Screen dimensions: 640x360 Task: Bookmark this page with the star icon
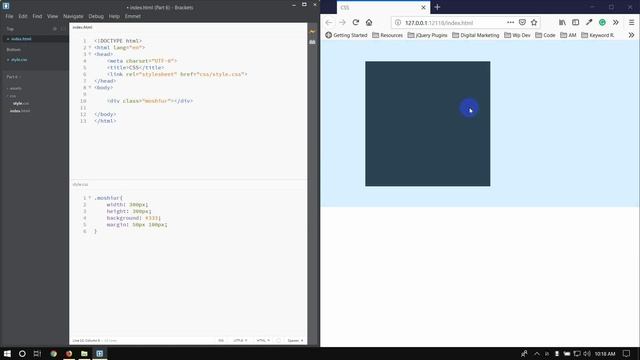point(534,22)
